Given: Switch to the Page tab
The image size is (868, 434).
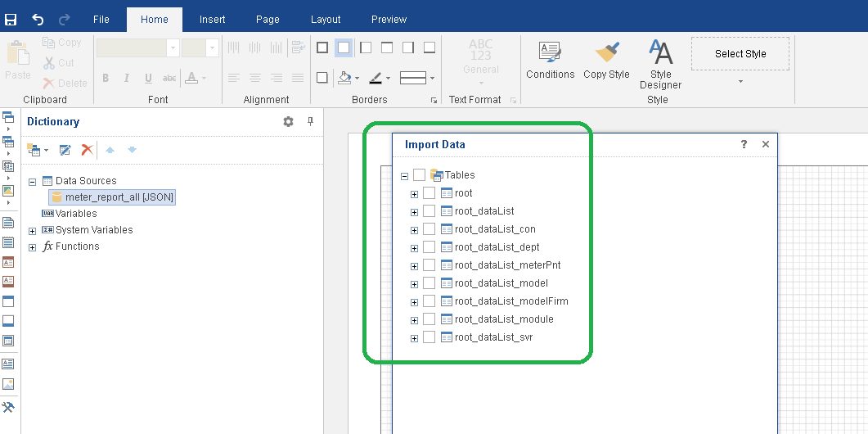Looking at the screenshot, I should tap(268, 20).
